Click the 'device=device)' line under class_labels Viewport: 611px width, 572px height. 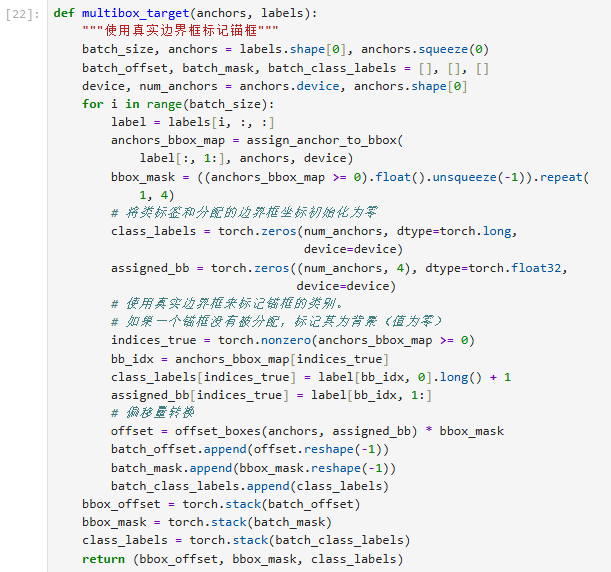(353, 249)
